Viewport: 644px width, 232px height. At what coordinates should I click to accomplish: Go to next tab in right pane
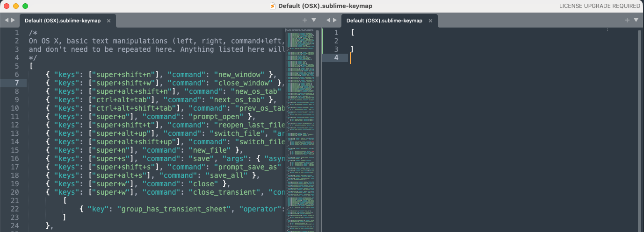coord(335,21)
